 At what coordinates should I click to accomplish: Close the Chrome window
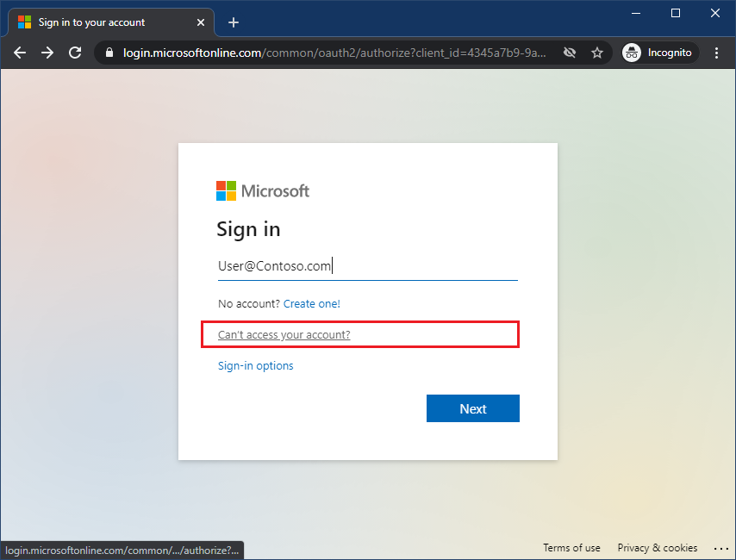click(714, 13)
